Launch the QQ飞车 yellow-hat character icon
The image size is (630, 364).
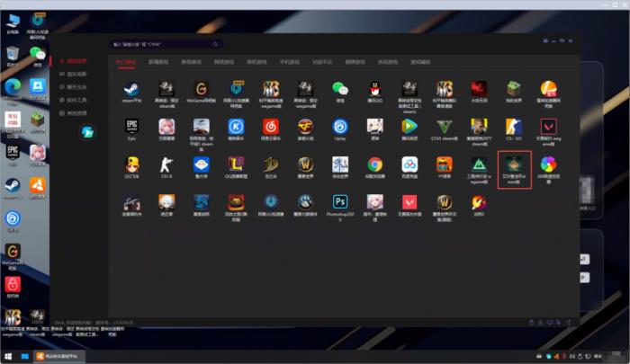[x=131, y=164]
